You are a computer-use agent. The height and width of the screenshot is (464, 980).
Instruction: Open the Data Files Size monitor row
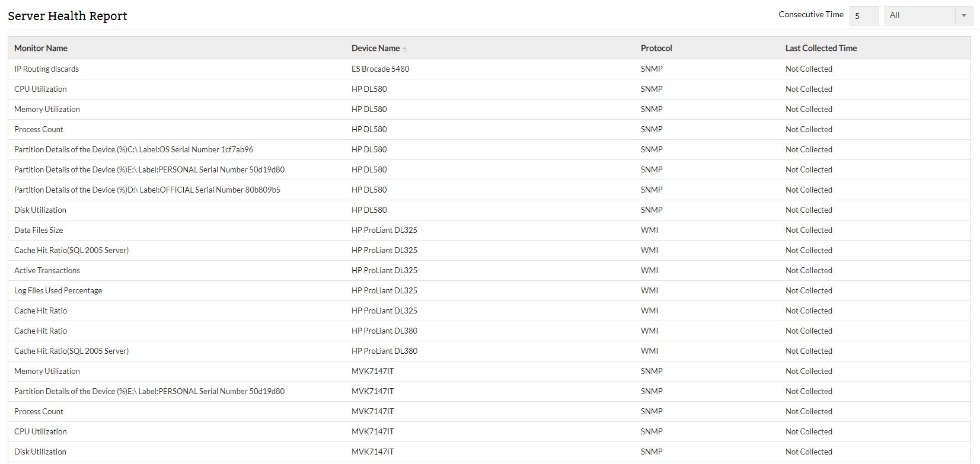[x=39, y=230]
